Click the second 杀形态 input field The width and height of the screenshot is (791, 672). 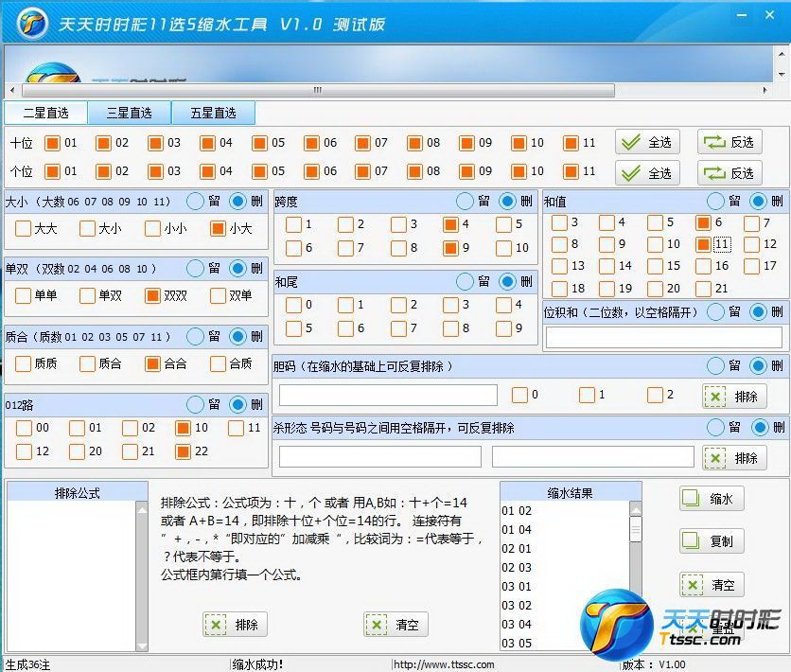(x=593, y=457)
